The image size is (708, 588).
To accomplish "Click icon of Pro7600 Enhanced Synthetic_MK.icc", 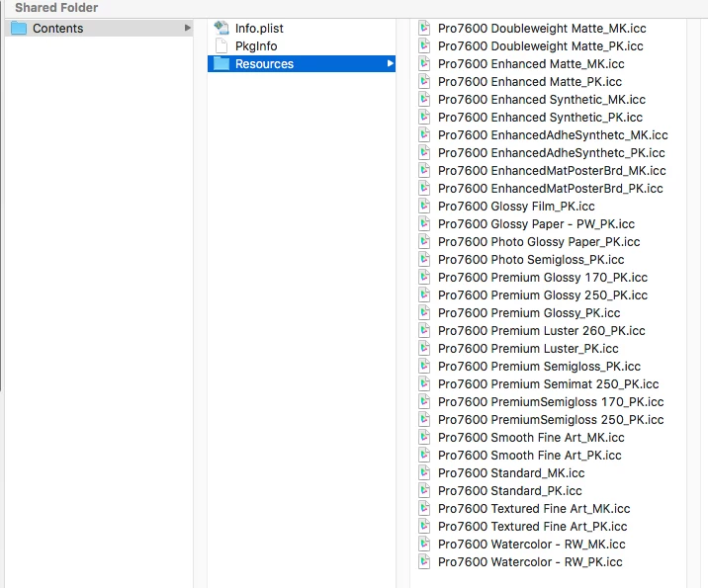I will 424,99.
